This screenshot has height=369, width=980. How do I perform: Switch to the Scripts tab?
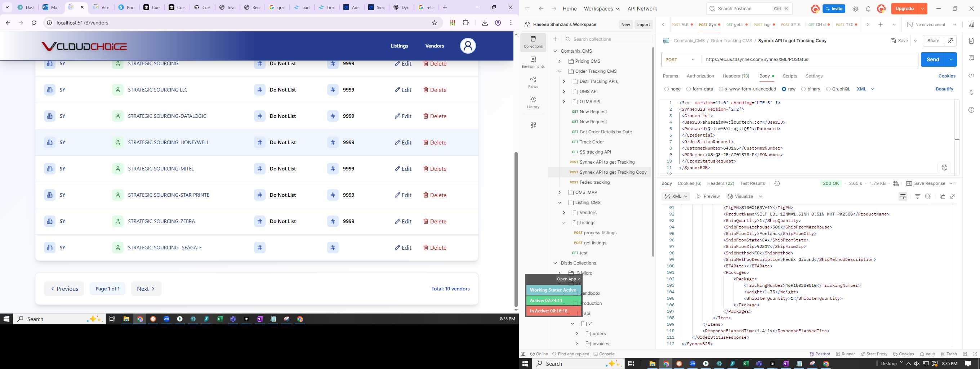tap(790, 76)
